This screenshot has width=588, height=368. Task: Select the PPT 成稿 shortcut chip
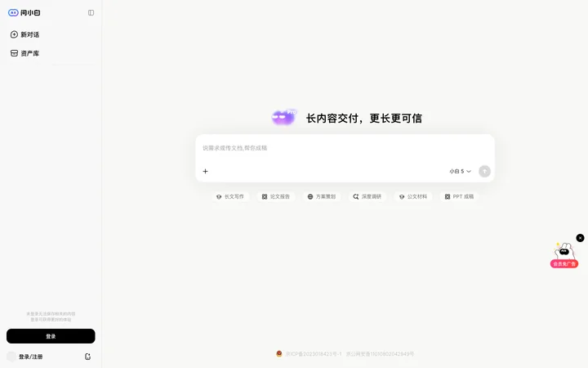pos(459,197)
